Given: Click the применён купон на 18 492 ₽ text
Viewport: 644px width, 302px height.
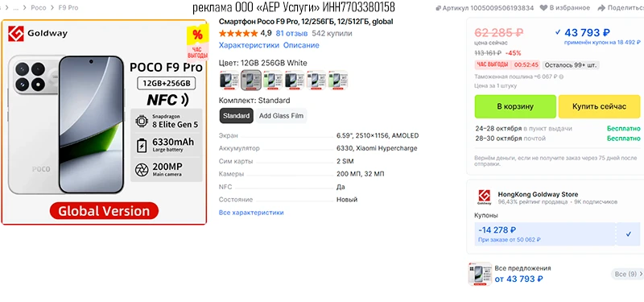Looking at the screenshot, I should coord(602,43).
